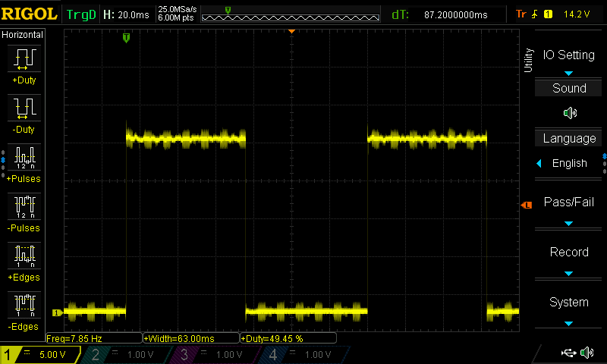The height and width of the screenshot is (364, 607).
Task: Click the channel 1 ground reference marker
Action: (x=58, y=312)
